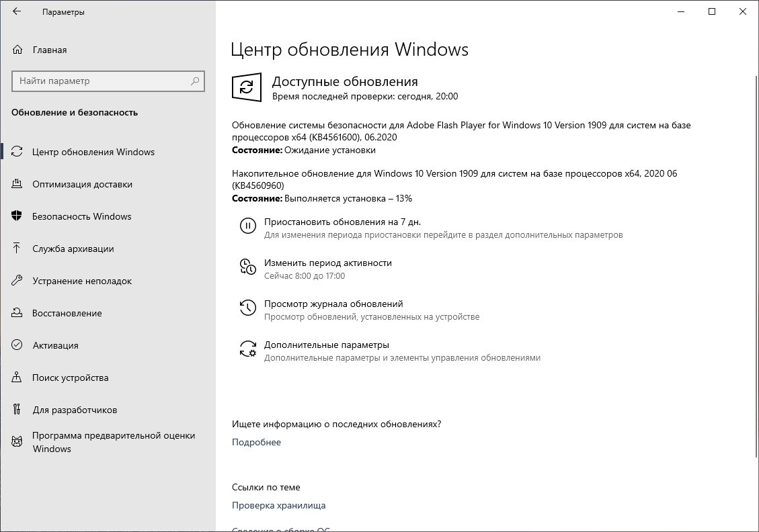The image size is (759, 532).
Task: Open the Подробнее link
Action: point(256,442)
